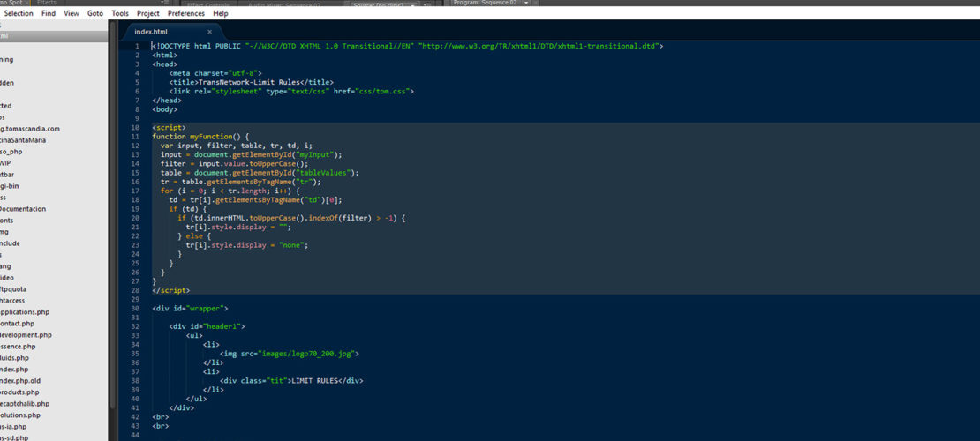This screenshot has width=980, height=441.
Task: Expand the Program: Sequence 02 dropdown
Action: point(526,4)
